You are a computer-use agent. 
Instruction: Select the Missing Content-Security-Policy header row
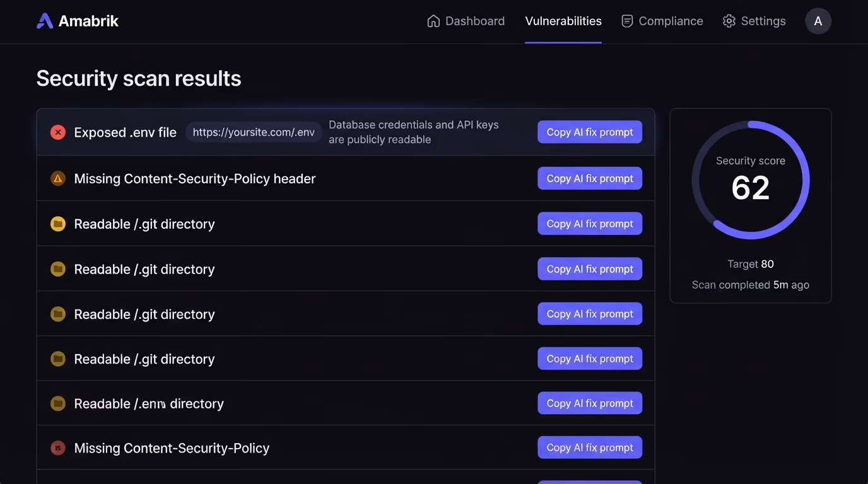[x=346, y=178]
